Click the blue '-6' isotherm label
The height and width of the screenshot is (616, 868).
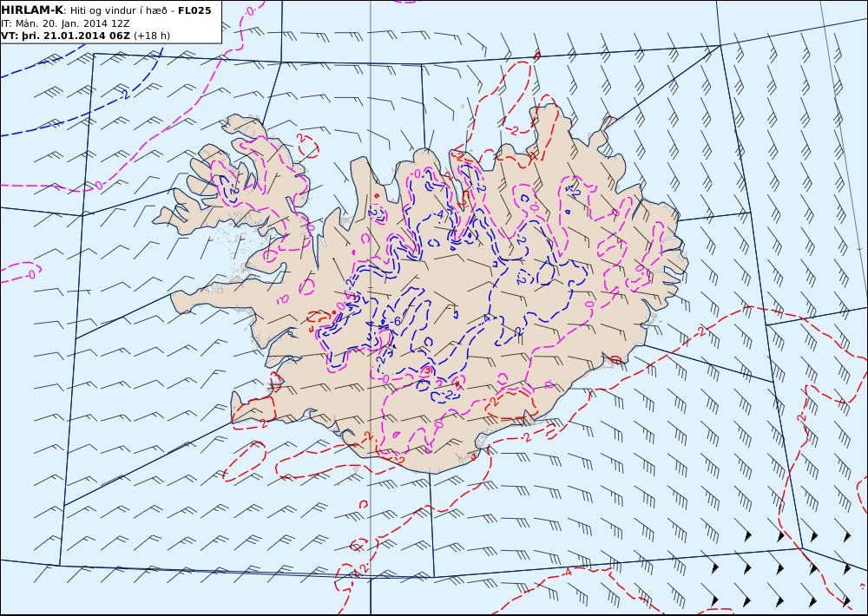[394, 322]
